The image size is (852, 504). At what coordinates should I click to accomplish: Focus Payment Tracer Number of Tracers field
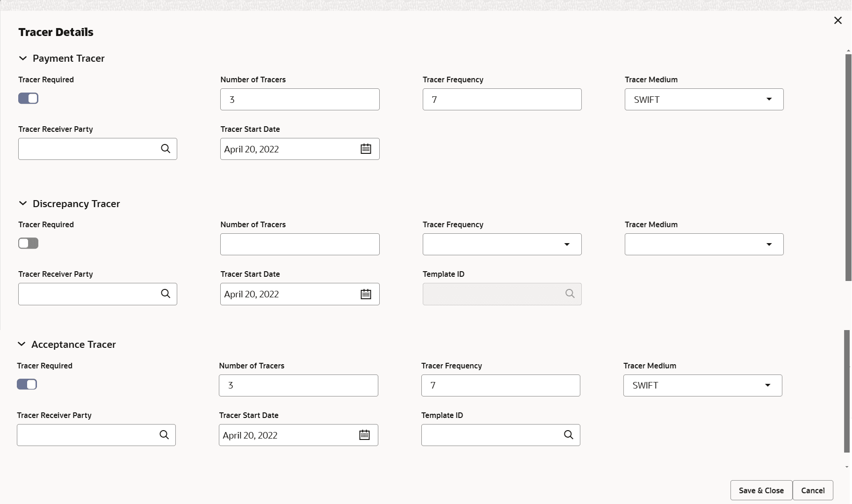(300, 100)
